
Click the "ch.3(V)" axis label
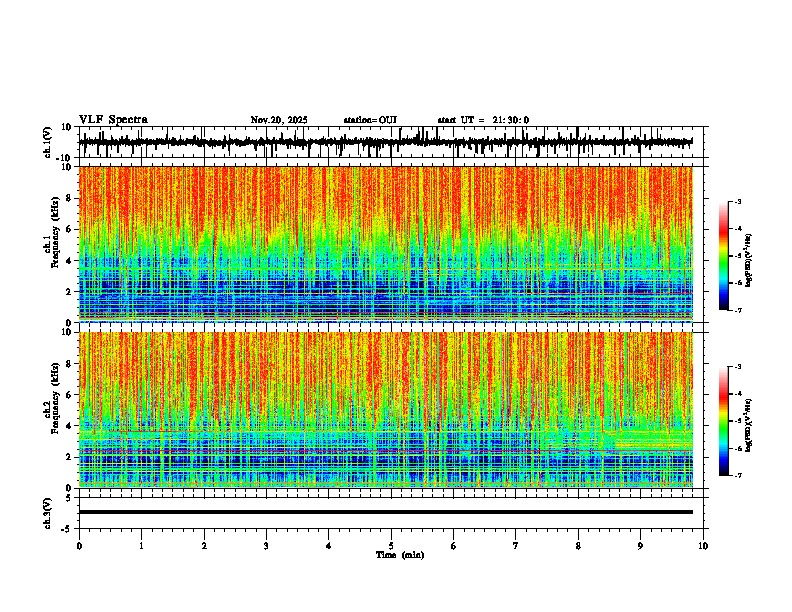(x=48, y=513)
